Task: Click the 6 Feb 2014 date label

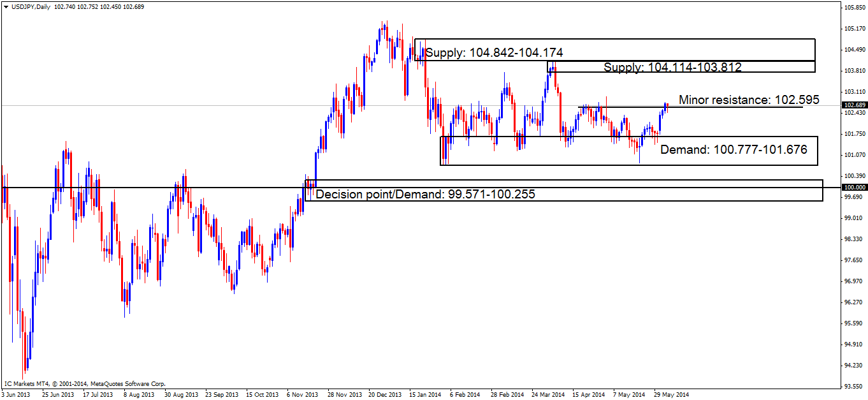Action: [465, 395]
